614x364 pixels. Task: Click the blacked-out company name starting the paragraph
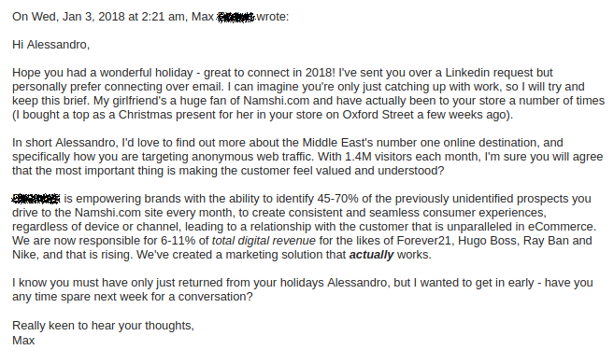pos(36,199)
